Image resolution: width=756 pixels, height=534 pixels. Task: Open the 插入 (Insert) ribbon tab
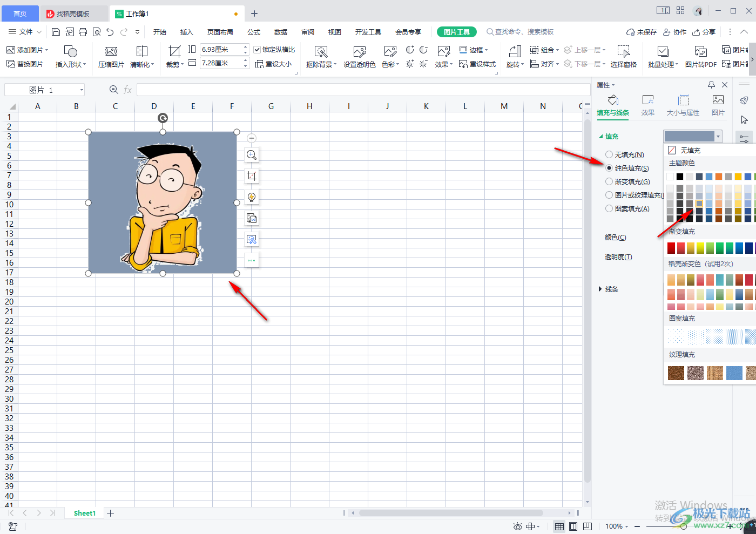tap(187, 32)
